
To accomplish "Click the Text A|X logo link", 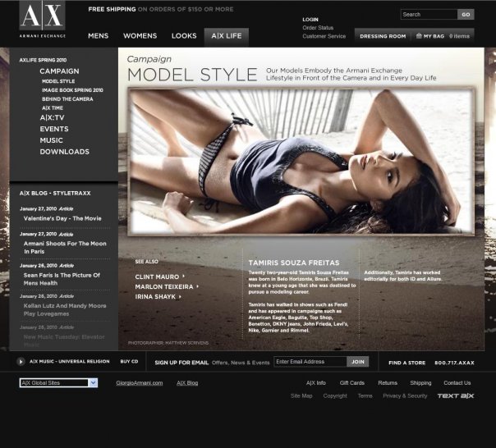I will coord(456,395).
